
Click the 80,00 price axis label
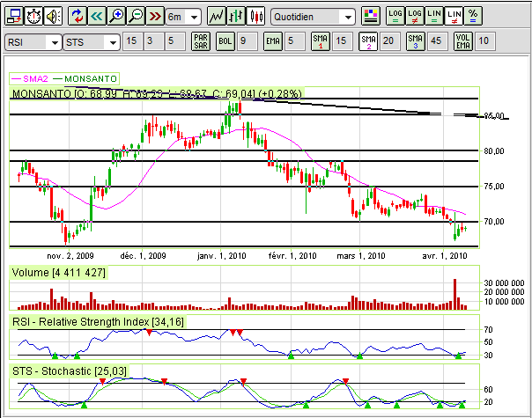pyautogui.click(x=494, y=151)
